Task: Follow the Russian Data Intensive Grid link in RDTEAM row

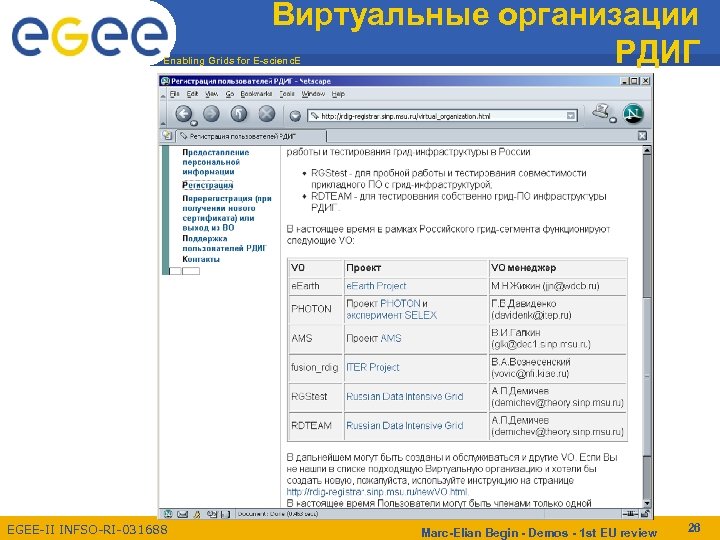Action: [x=405, y=426]
